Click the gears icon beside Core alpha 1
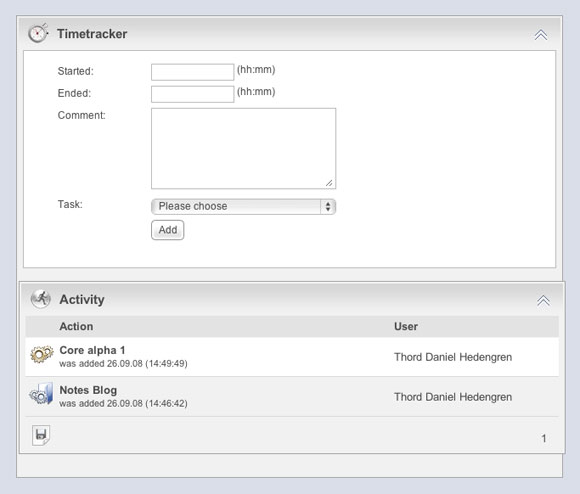The image size is (580, 494). 41,354
